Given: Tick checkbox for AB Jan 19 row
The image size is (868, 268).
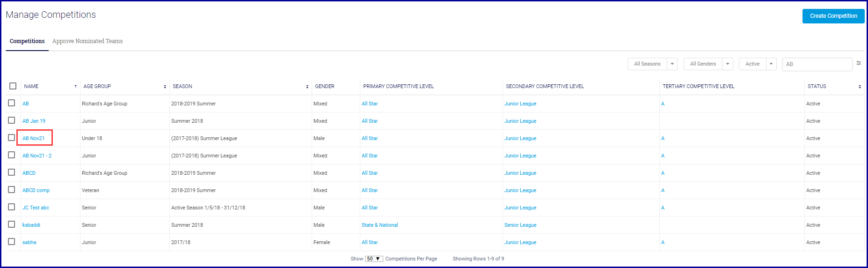Looking at the screenshot, I should (12, 120).
